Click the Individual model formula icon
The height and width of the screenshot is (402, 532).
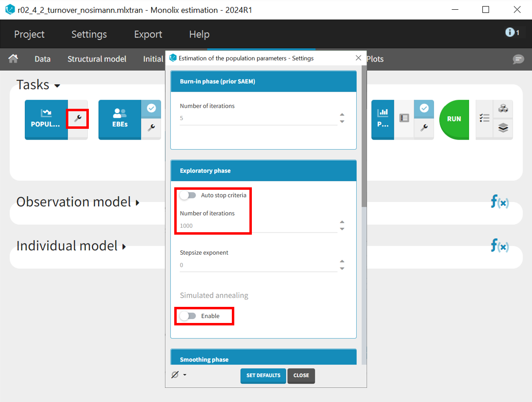click(x=499, y=245)
